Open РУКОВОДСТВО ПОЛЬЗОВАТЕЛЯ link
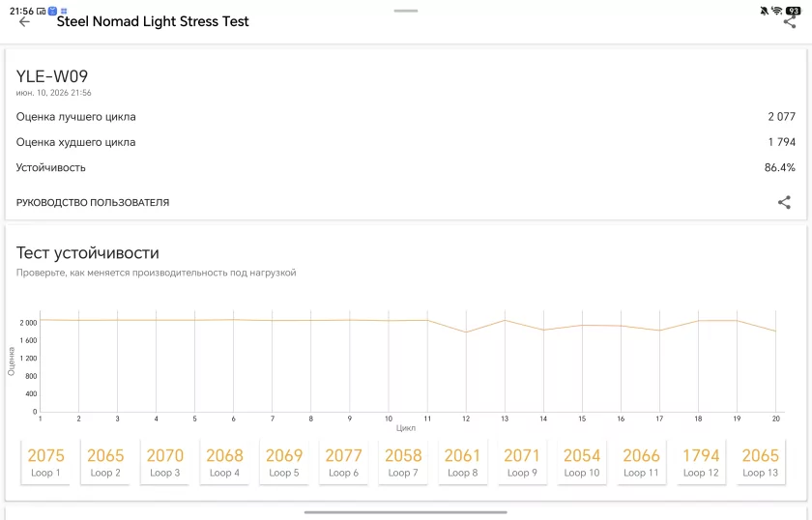This screenshot has width=812, height=520. [93, 203]
